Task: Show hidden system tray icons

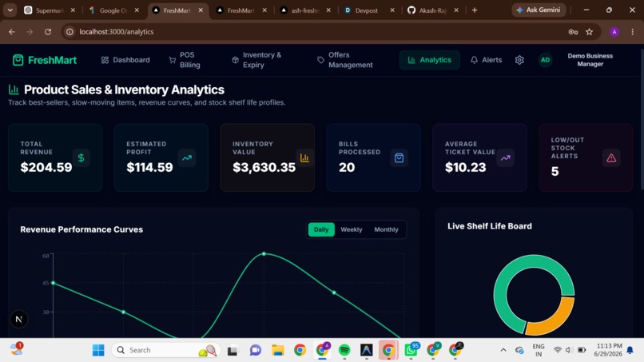Action: pyautogui.click(x=503, y=350)
